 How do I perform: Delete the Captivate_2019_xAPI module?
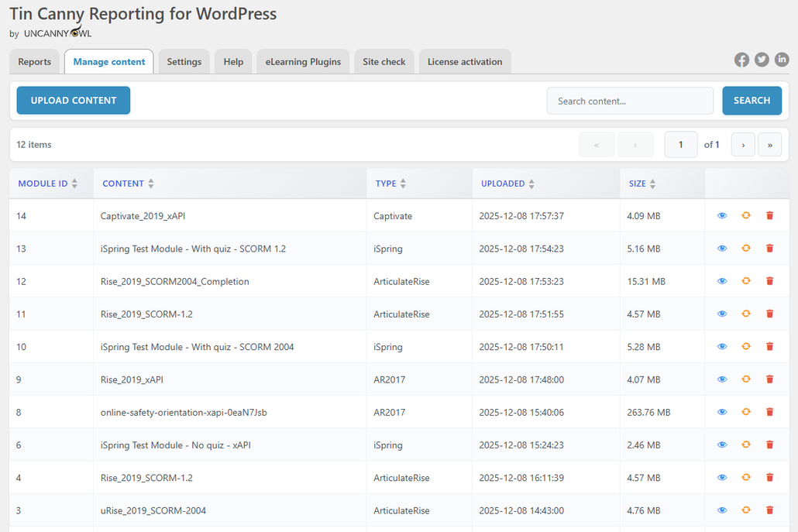click(769, 215)
